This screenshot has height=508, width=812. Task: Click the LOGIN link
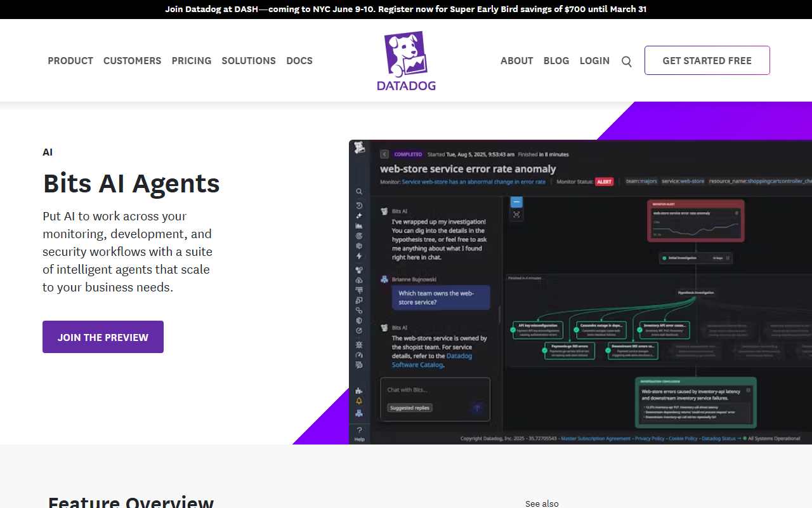[x=594, y=61]
